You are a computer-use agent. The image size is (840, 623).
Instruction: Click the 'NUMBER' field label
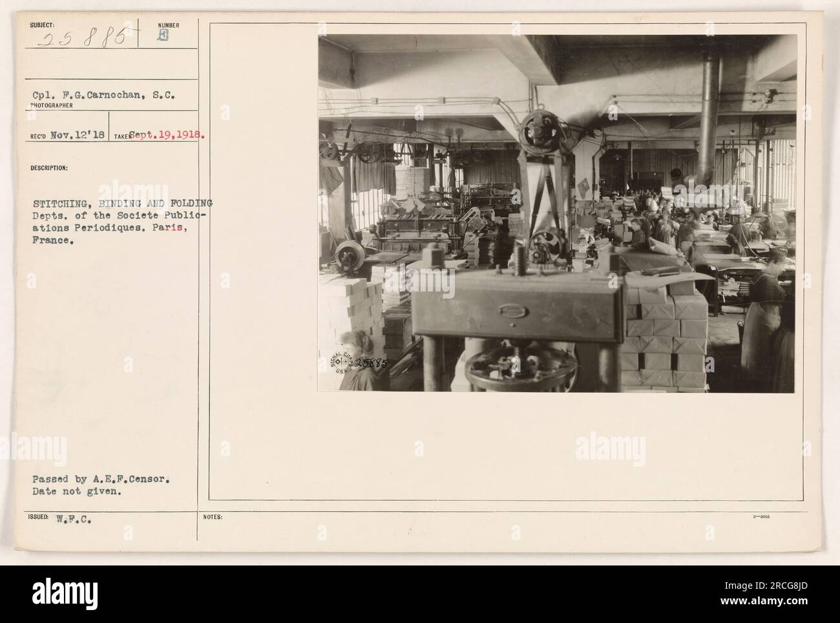[168, 25]
